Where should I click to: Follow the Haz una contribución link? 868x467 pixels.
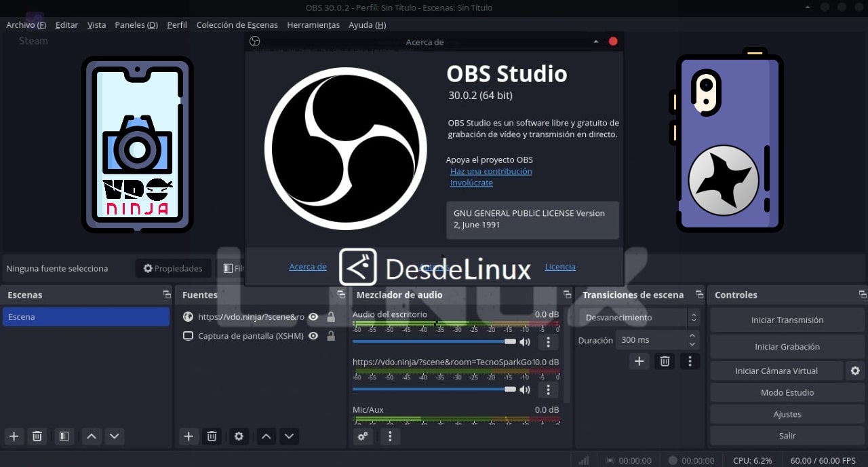point(491,171)
